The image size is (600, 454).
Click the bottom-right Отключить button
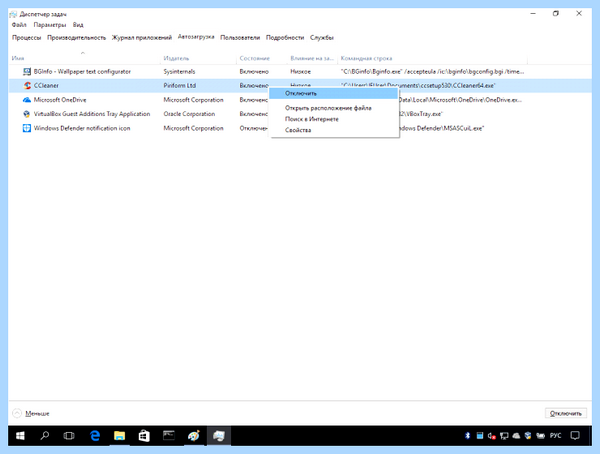pos(566,413)
